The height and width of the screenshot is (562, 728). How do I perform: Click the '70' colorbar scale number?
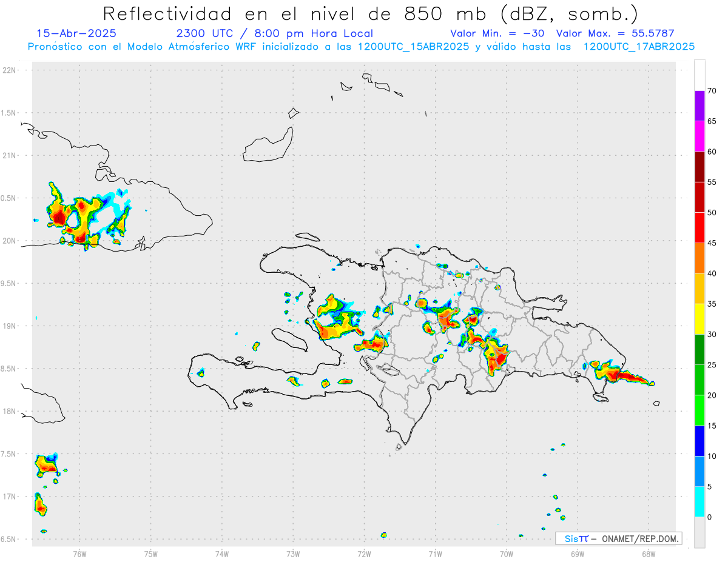[712, 91]
